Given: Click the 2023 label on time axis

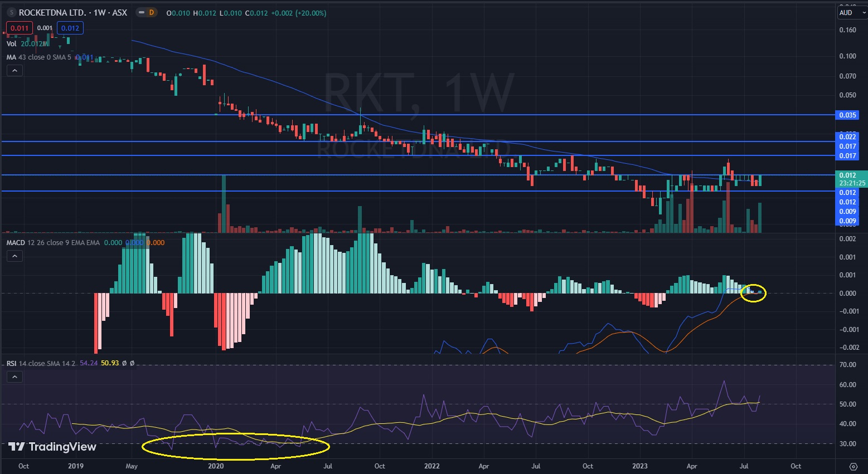Looking at the screenshot, I should pyautogui.click(x=640, y=466).
